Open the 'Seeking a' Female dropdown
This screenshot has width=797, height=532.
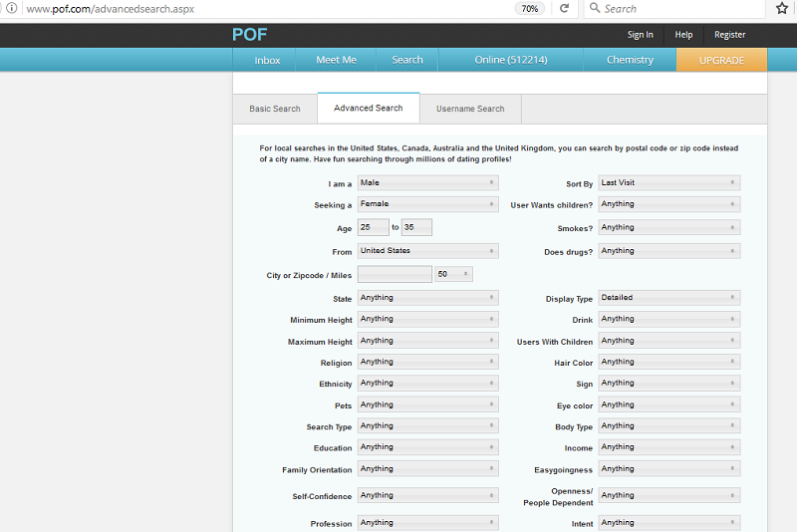coord(428,204)
